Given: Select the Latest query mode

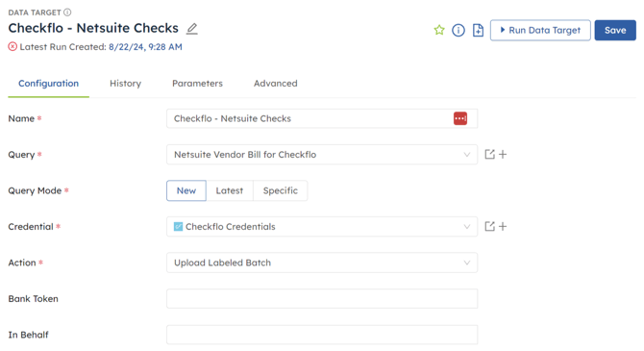Looking at the screenshot, I should [229, 190].
